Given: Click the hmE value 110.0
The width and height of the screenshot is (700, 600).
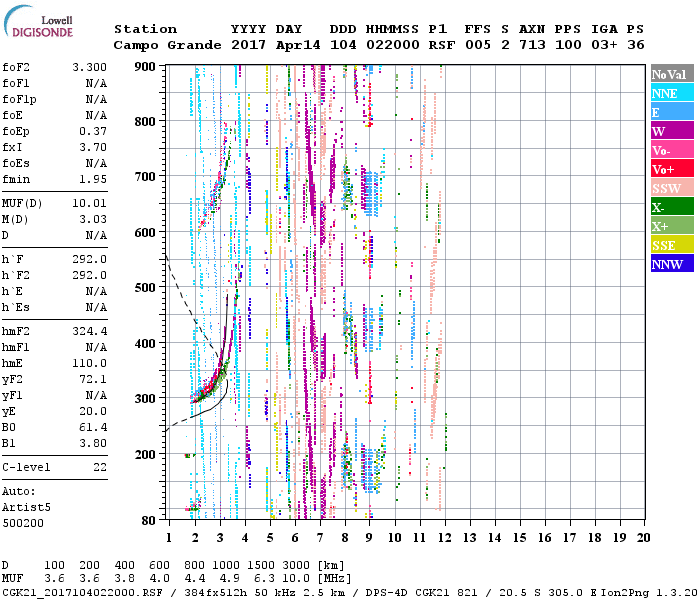Looking at the screenshot, I should [90, 363].
